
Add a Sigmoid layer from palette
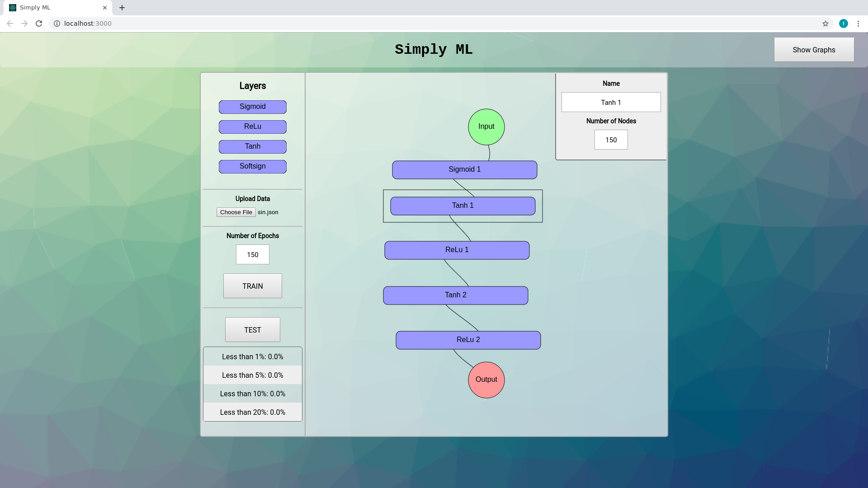pyautogui.click(x=252, y=107)
